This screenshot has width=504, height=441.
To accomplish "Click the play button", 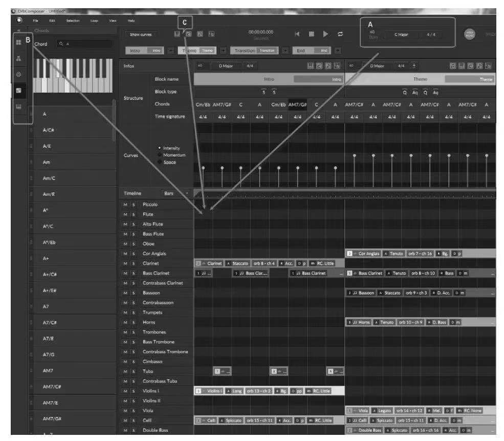I will coord(325,34).
